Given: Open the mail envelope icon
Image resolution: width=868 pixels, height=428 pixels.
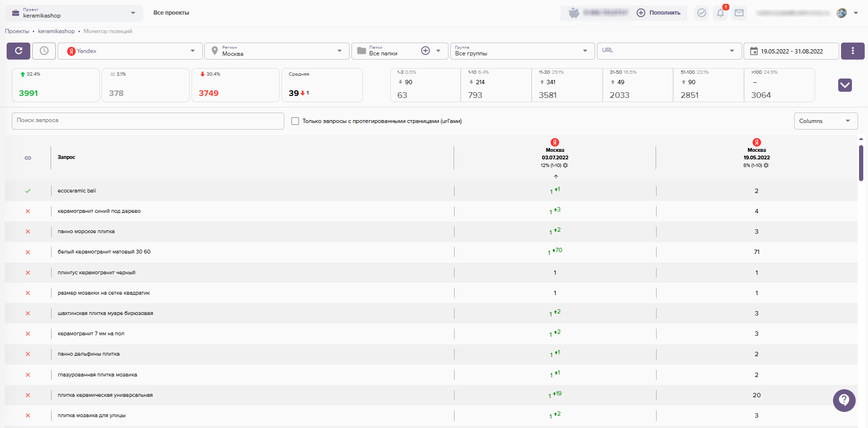Looking at the screenshot, I should pos(739,13).
